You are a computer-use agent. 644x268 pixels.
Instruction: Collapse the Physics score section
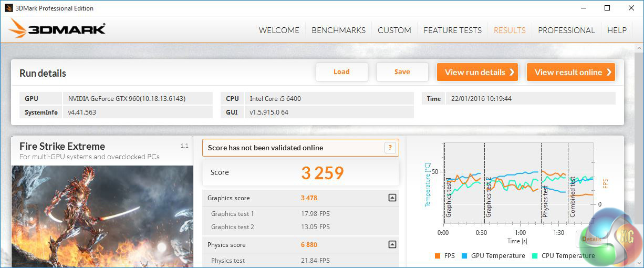[392, 244]
